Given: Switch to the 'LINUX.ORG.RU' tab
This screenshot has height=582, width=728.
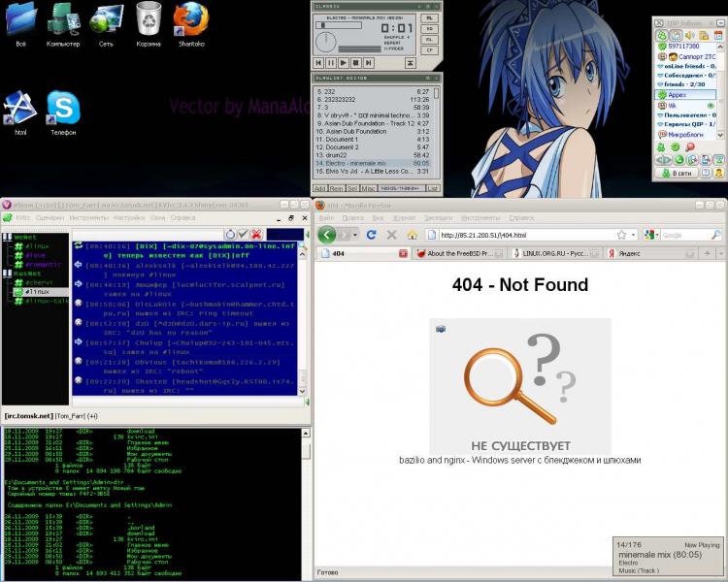Looking at the screenshot, I should [553, 253].
